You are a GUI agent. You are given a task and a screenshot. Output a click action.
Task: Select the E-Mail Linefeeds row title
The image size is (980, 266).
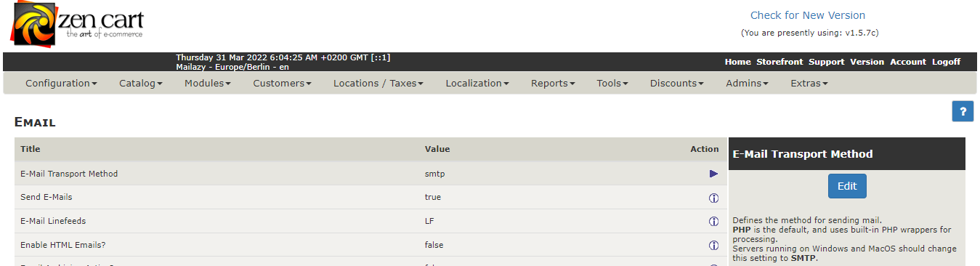click(53, 222)
